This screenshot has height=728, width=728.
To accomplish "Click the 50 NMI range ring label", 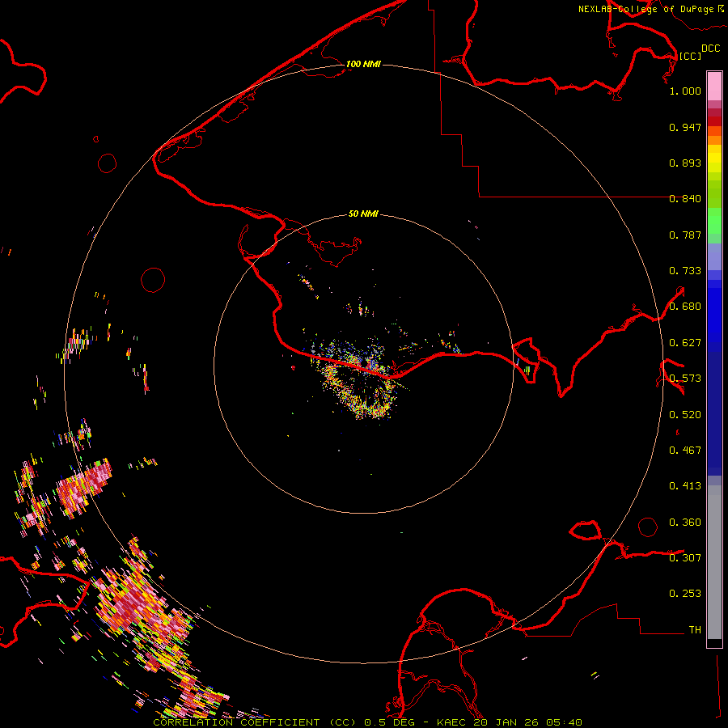I will pyautogui.click(x=363, y=214).
